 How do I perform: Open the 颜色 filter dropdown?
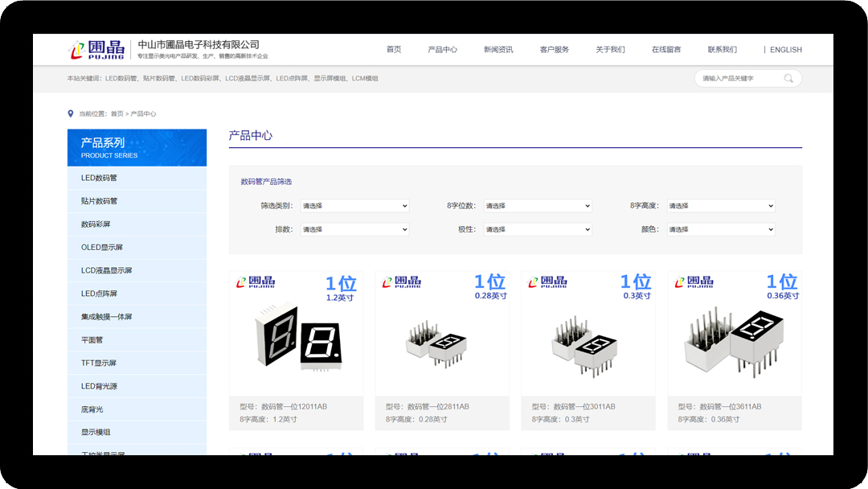point(721,229)
